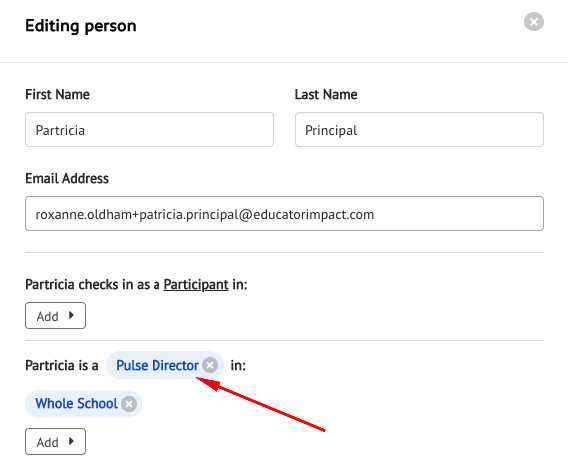Click the arrow in bottom Add button

[x=71, y=441]
